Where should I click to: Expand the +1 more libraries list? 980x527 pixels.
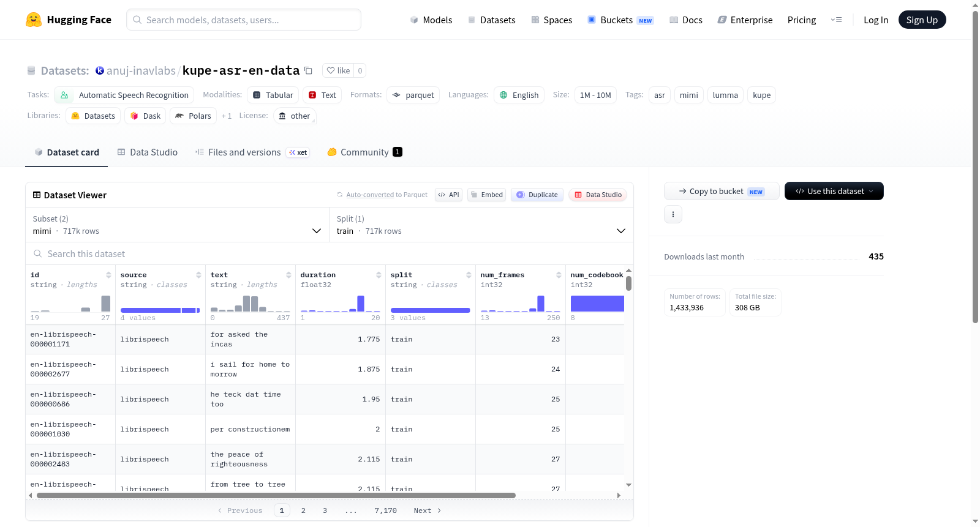pyautogui.click(x=227, y=116)
